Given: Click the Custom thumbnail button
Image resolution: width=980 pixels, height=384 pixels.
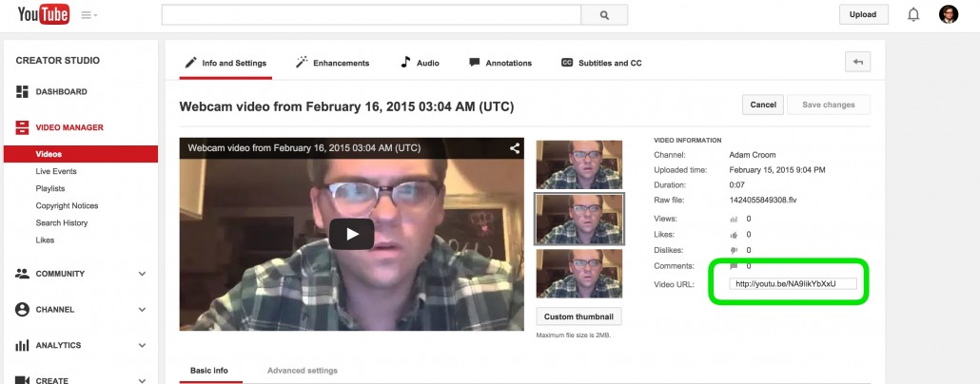Looking at the screenshot, I should point(578,317).
